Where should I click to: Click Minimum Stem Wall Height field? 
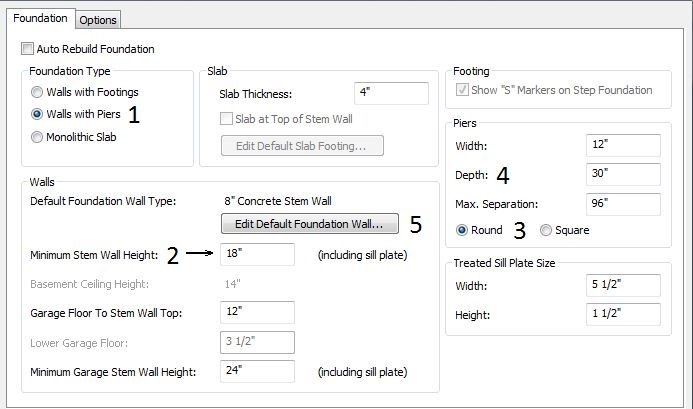point(257,254)
